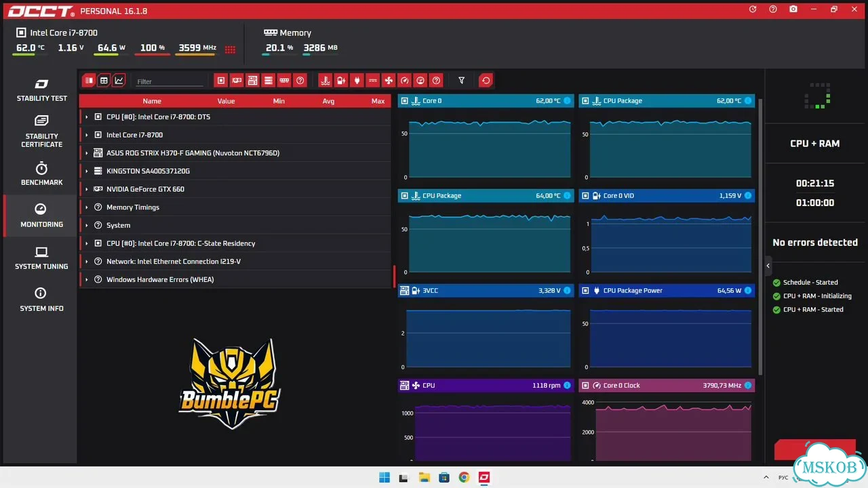Open the history clock icon in title bar

753,9
